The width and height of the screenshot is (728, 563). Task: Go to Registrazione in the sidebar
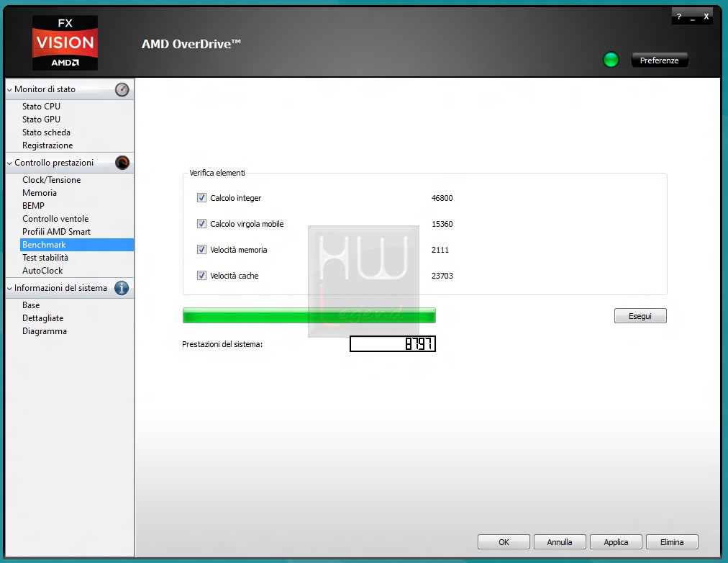coord(47,145)
